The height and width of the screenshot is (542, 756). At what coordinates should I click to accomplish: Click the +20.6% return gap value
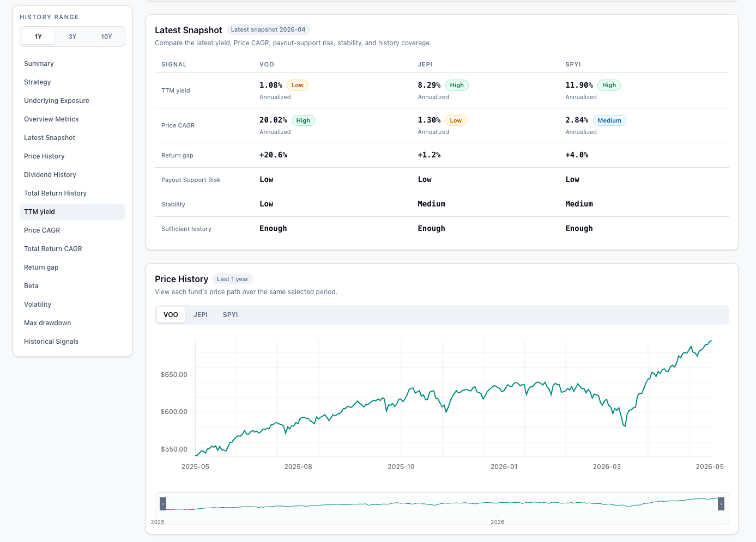[273, 155]
